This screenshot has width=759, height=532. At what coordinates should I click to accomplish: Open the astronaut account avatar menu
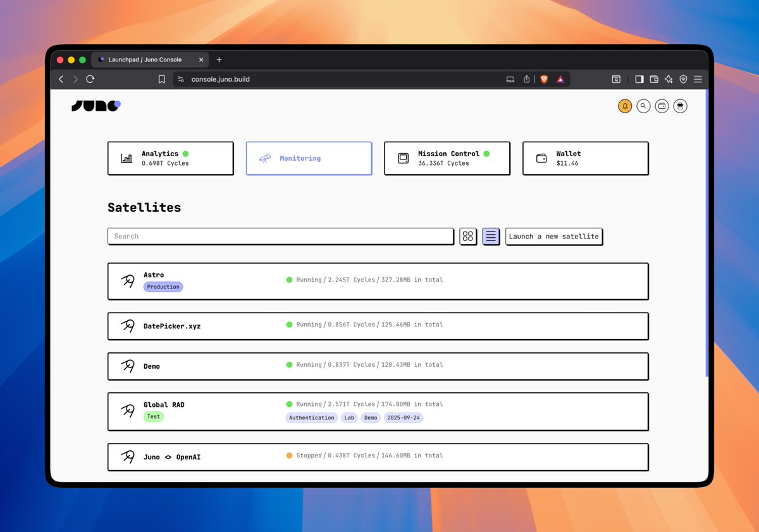[x=680, y=106]
